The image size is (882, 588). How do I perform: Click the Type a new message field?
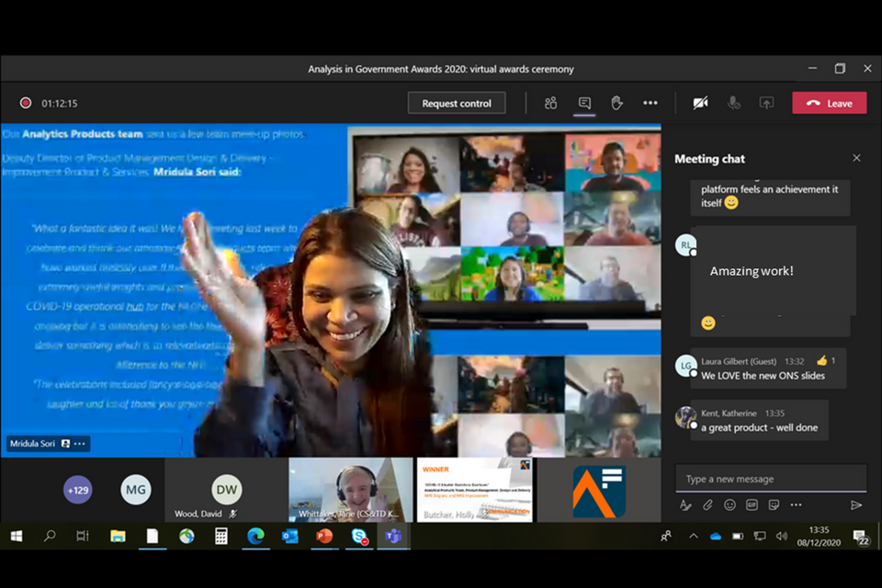[770, 479]
